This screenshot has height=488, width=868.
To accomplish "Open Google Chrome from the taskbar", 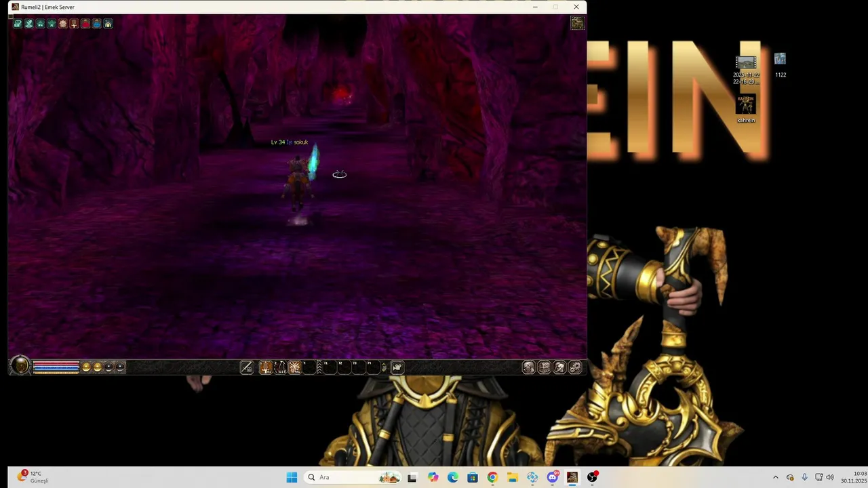I will tap(492, 477).
